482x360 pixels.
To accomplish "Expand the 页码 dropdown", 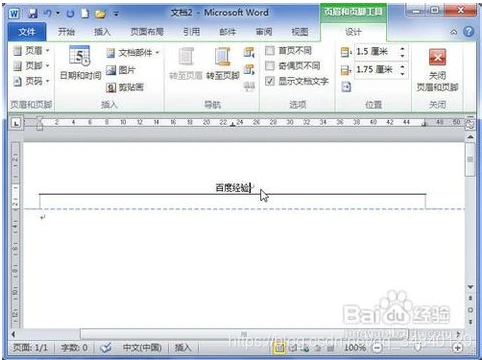I will point(31,81).
